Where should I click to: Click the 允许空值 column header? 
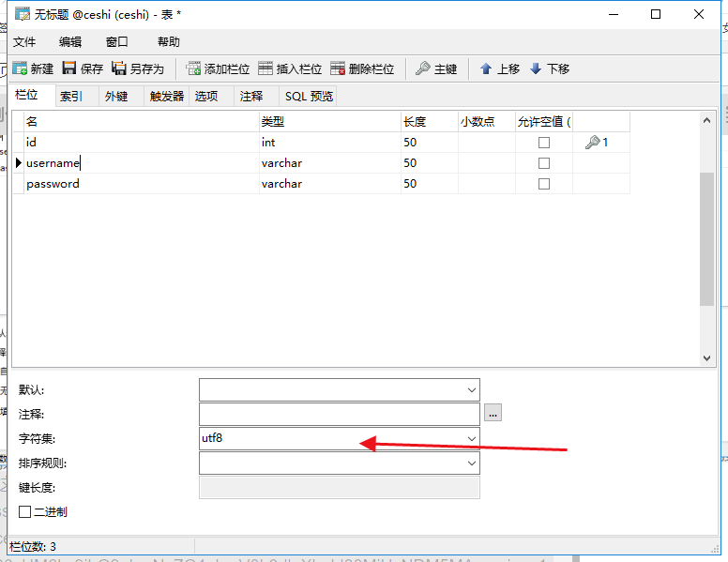(x=544, y=122)
